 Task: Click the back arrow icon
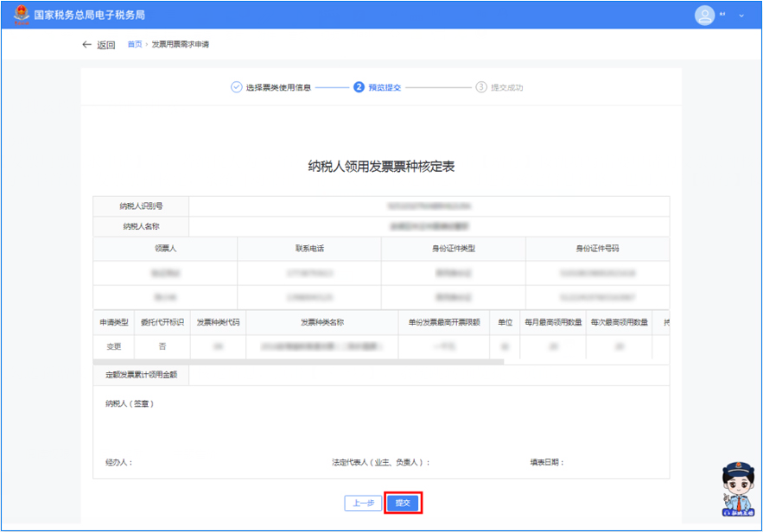tap(86, 45)
